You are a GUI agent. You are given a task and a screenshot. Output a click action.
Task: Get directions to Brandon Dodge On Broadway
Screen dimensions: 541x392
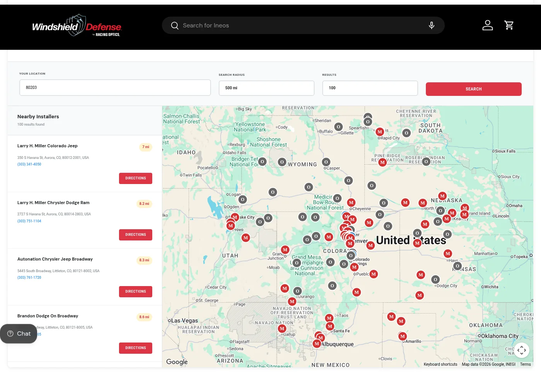(136, 348)
